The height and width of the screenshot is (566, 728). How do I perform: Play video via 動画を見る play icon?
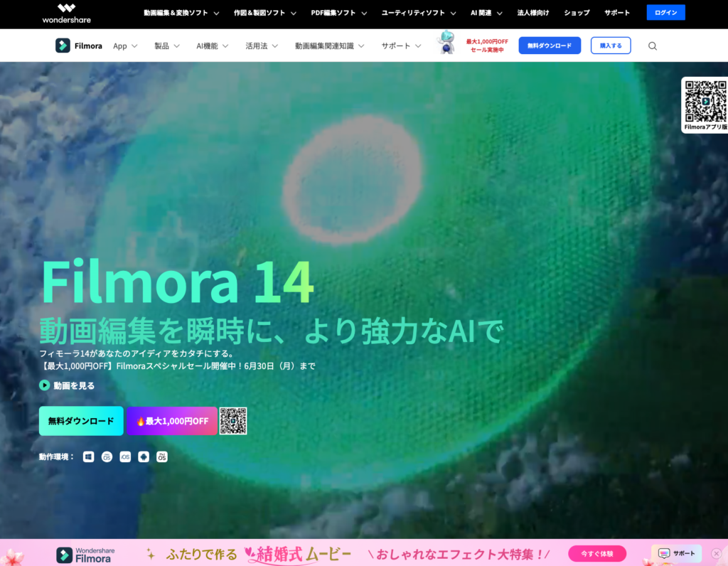tap(45, 385)
